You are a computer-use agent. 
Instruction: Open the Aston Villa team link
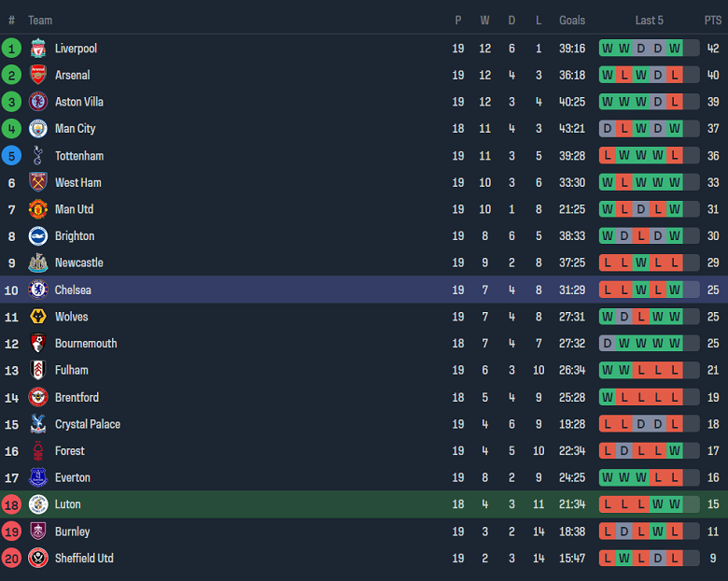click(79, 102)
